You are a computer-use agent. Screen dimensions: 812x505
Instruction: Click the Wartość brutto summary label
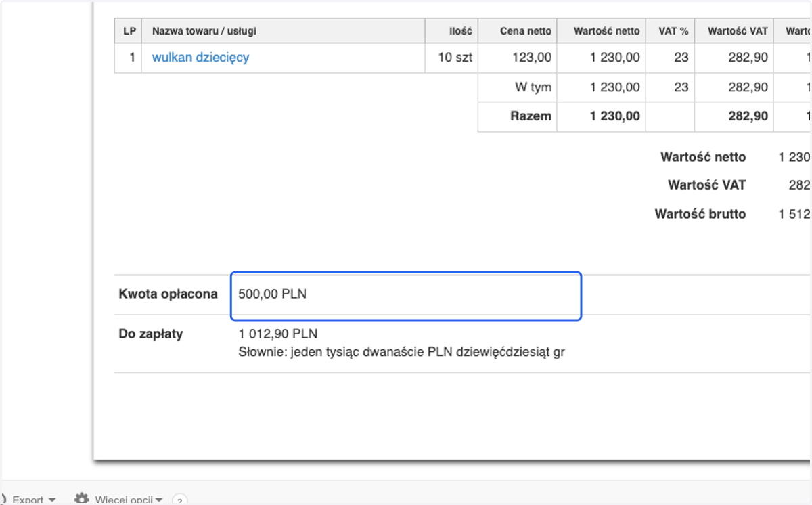point(700,214)
